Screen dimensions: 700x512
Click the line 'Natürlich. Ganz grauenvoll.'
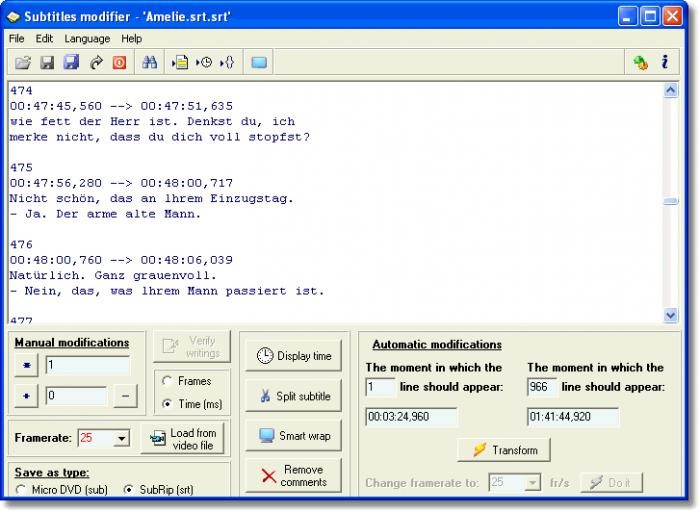pos(113,275)
